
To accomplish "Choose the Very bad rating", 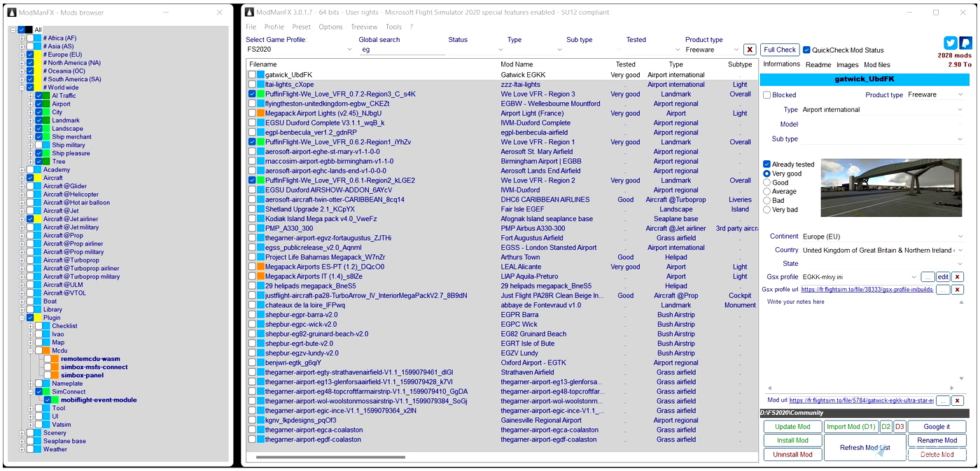I will (767, 210).
